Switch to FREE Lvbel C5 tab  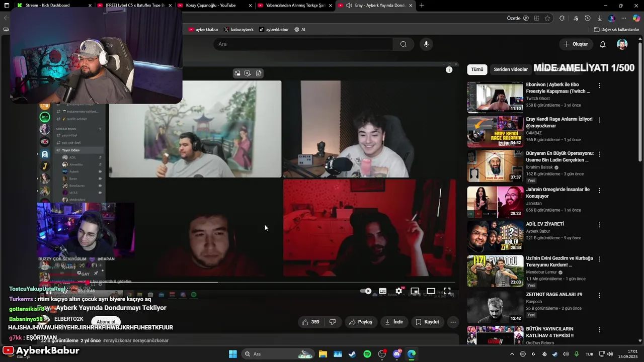point(134,6)
